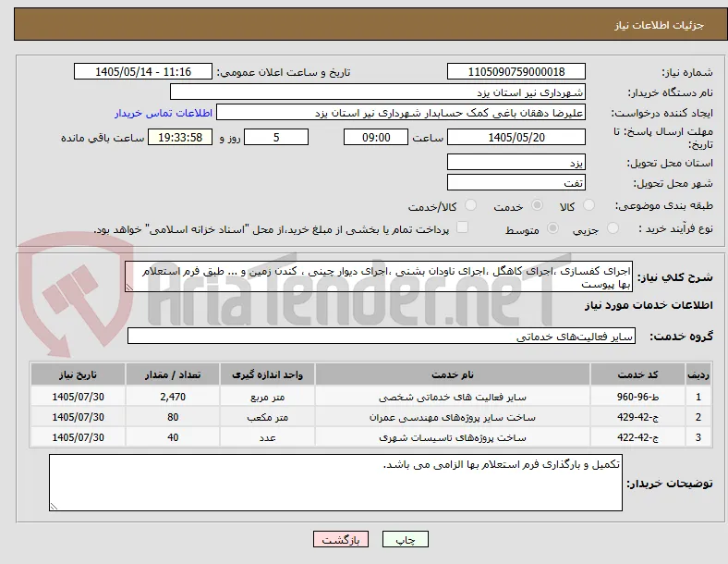Click the تعداد / مقدار column header

[x=173, y=374]
